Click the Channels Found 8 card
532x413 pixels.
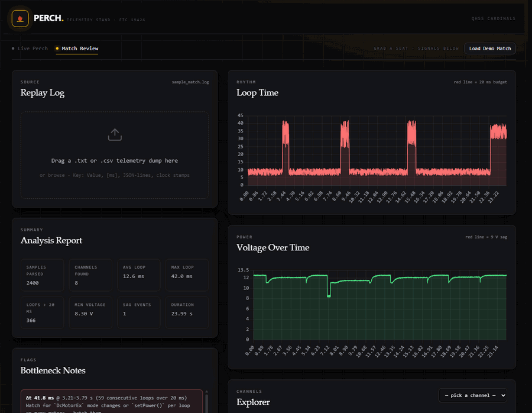coord(90,275)
